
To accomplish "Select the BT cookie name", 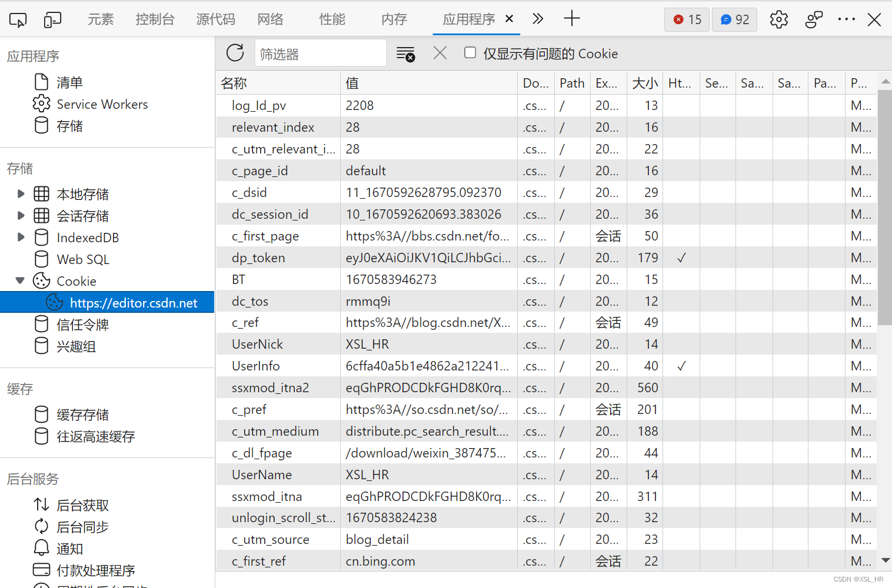I will [238, 279].
